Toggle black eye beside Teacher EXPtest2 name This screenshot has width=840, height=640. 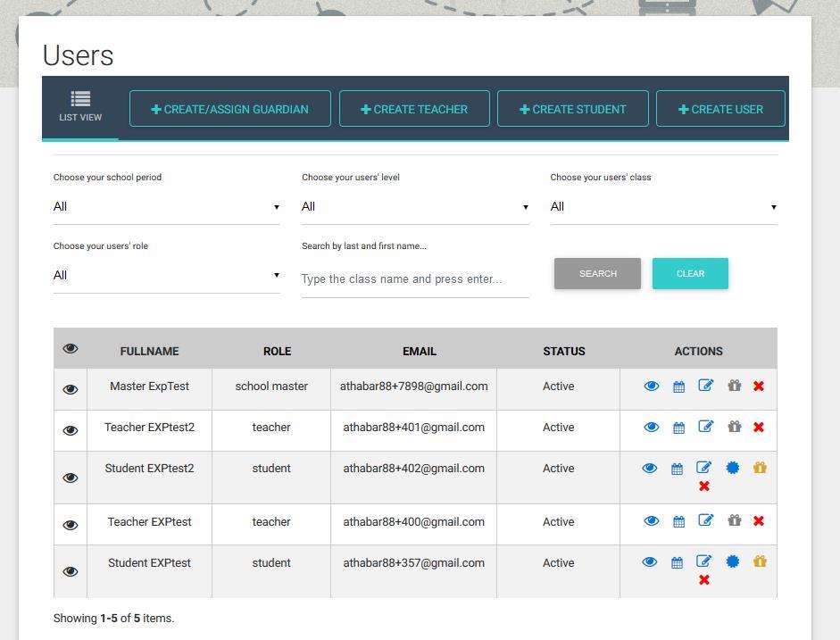(71, 430)
